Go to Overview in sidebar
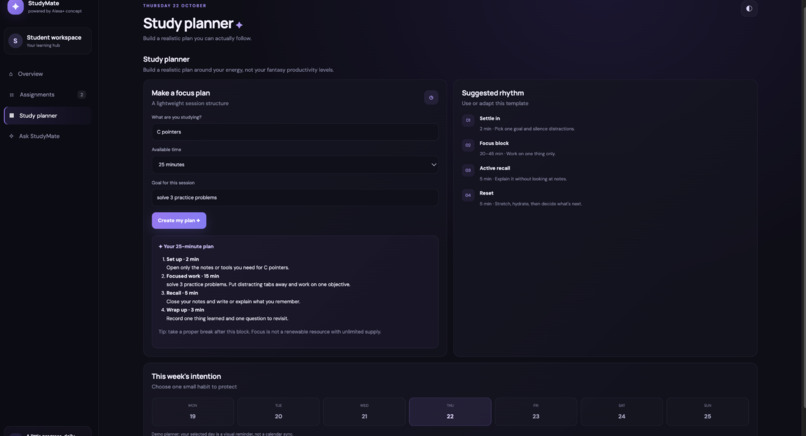The height and width of the screenshot is (436, 806). [47, 74]
